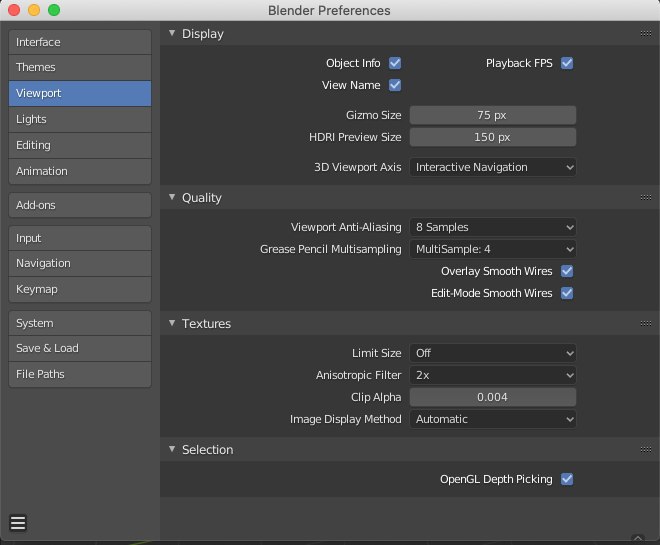Disable the Playback FPS checkbox

click(567, 63)
